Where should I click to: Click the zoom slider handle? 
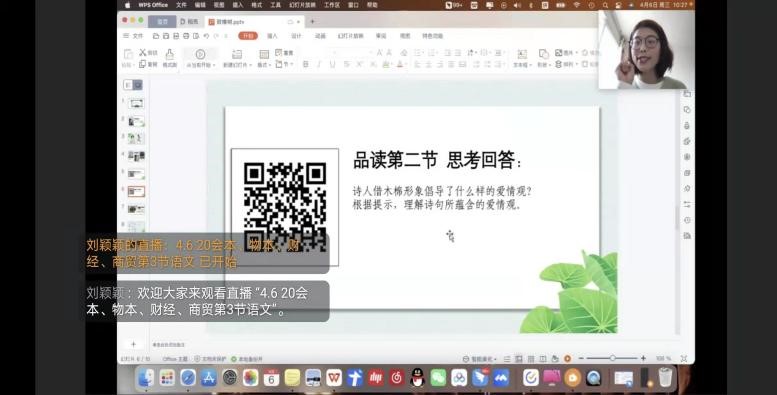612,358
